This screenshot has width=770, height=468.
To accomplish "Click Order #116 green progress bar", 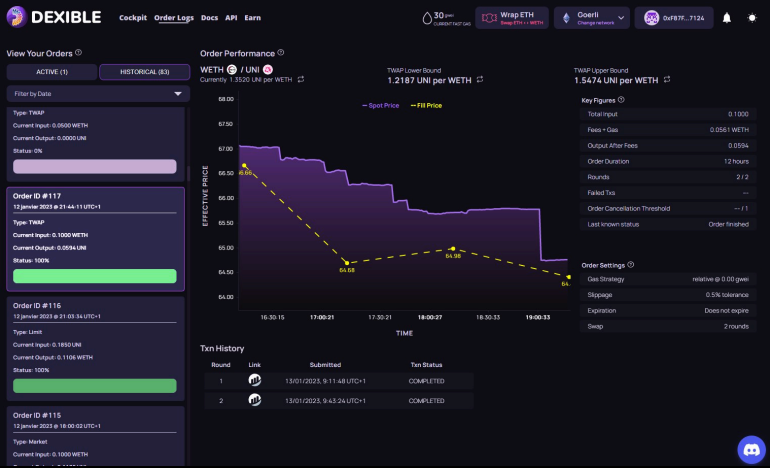I will (95, 385).
